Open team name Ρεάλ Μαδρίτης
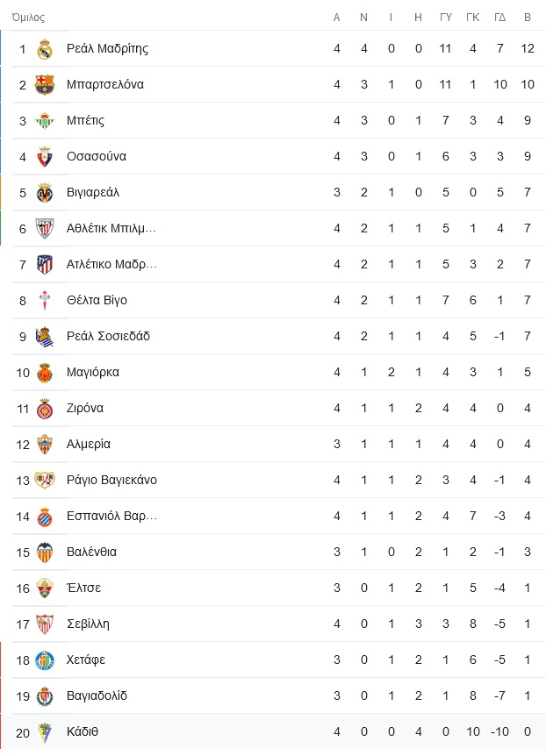 (x=107, y=49)
